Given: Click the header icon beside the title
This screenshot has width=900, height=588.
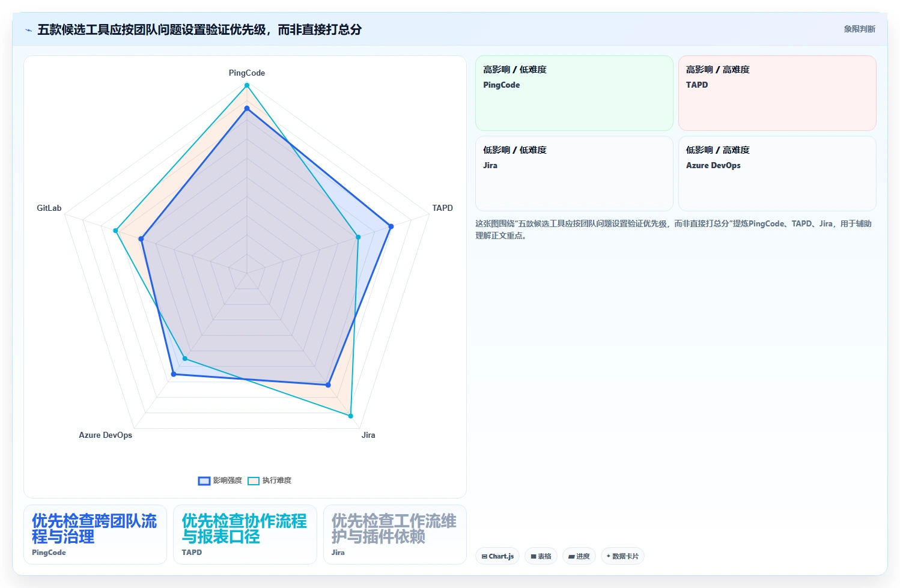Looking at the screenshot, I should [x=28, y=30].
